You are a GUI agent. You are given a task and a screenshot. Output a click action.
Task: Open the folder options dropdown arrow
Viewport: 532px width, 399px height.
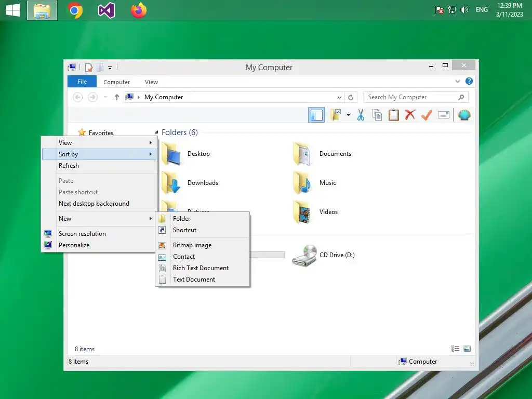coord(348,115)
